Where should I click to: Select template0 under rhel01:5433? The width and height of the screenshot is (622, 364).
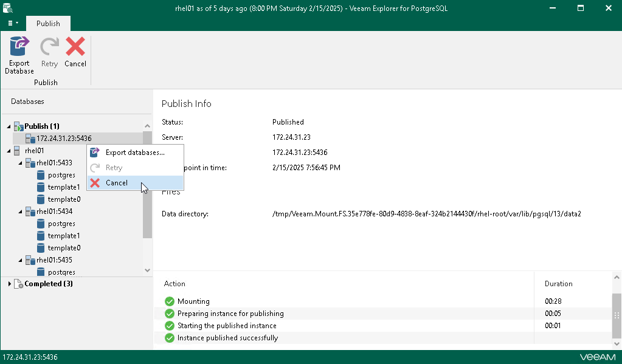(64, 199)
